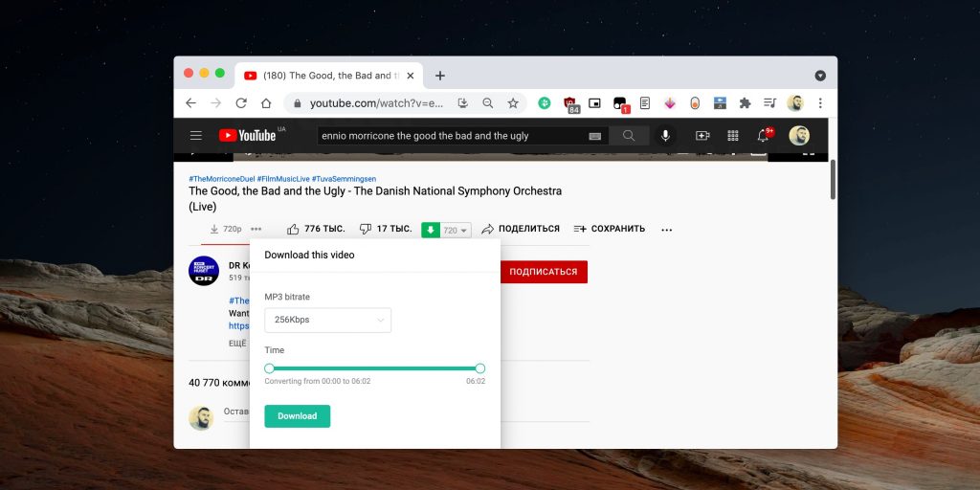
Task: Go to YouTube home via logo
Action: (248, 135)
